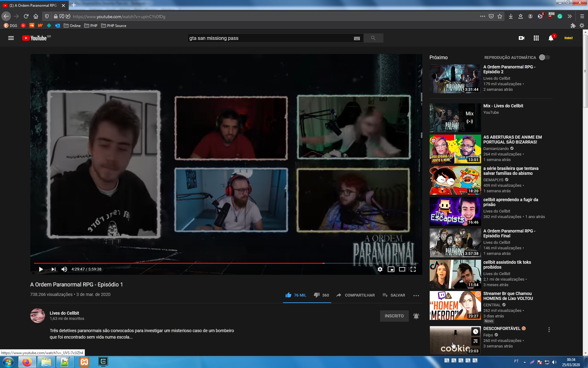Switch to theater mode
The image size is (588, 368).
pyautogui.click(x=402, y=269)
